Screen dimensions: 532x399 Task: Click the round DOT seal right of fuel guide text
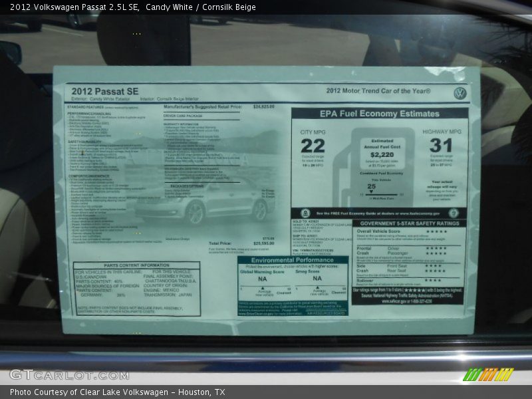point(454,213)
